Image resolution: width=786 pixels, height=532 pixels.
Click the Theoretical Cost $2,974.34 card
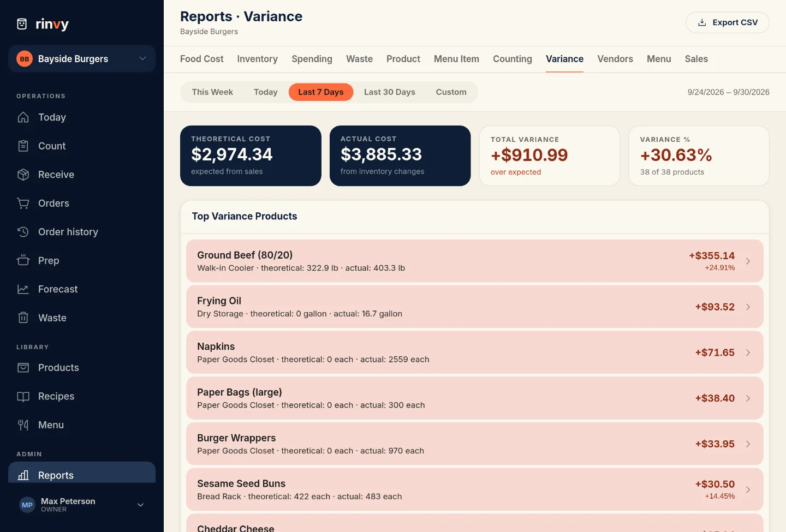tap(251, 156)
